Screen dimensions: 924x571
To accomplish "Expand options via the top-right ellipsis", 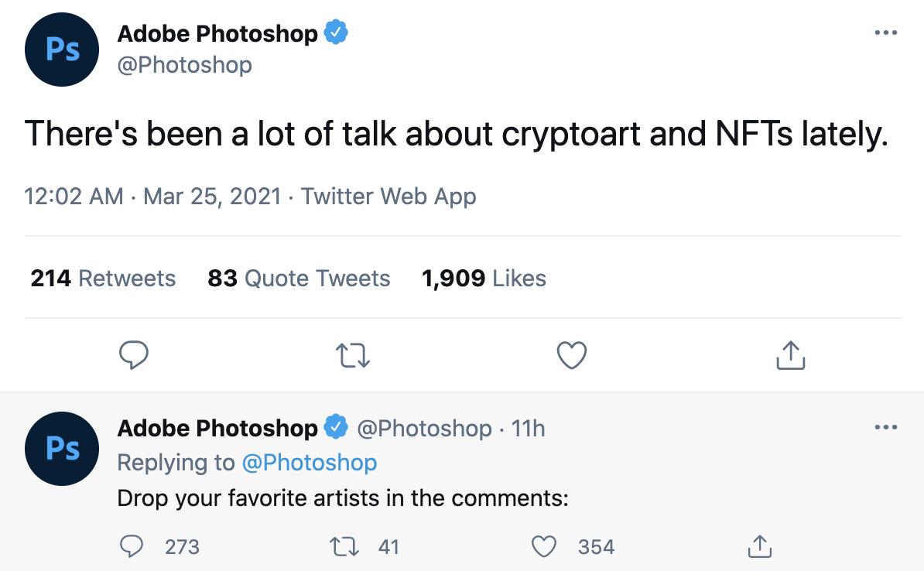I will 885,32.
